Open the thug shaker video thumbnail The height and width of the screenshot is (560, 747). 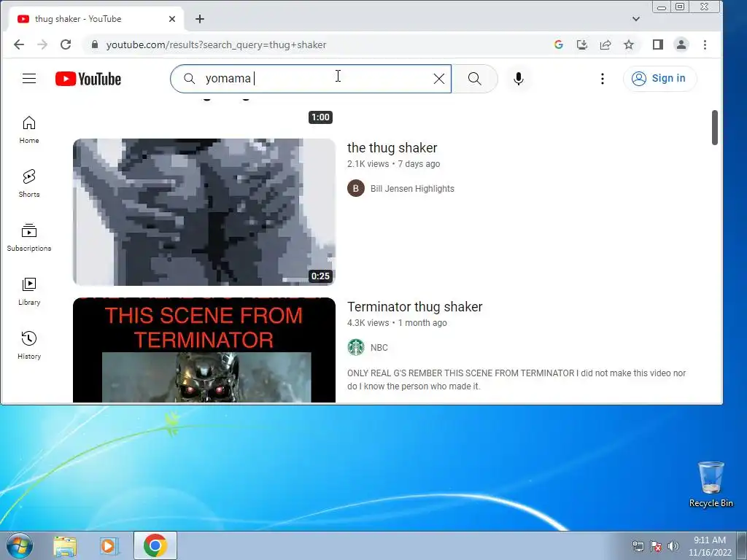tap(204, 212)
